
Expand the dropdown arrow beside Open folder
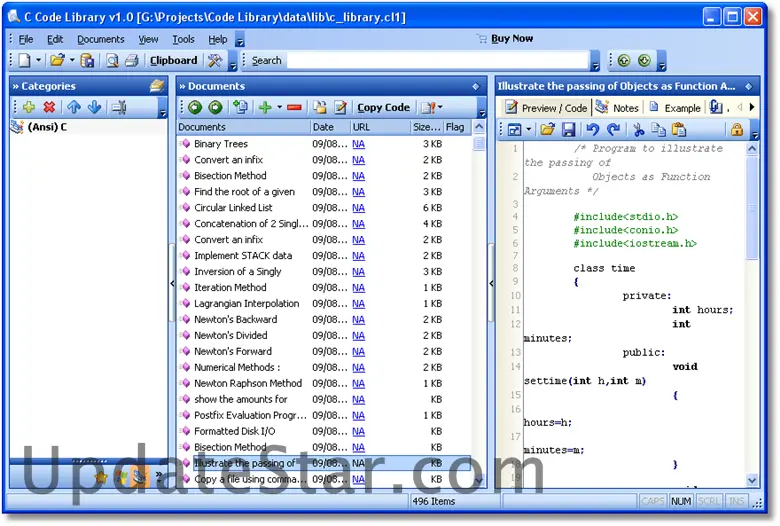click(x=72, y=60)
